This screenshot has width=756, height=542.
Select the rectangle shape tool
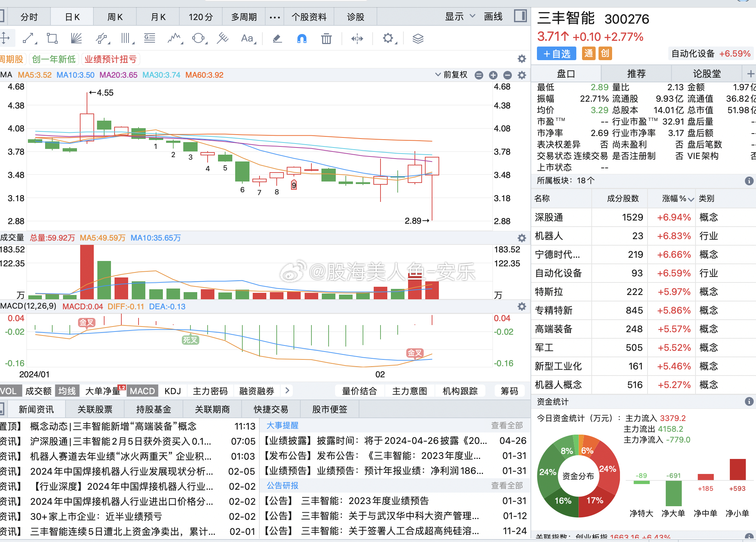52,38
